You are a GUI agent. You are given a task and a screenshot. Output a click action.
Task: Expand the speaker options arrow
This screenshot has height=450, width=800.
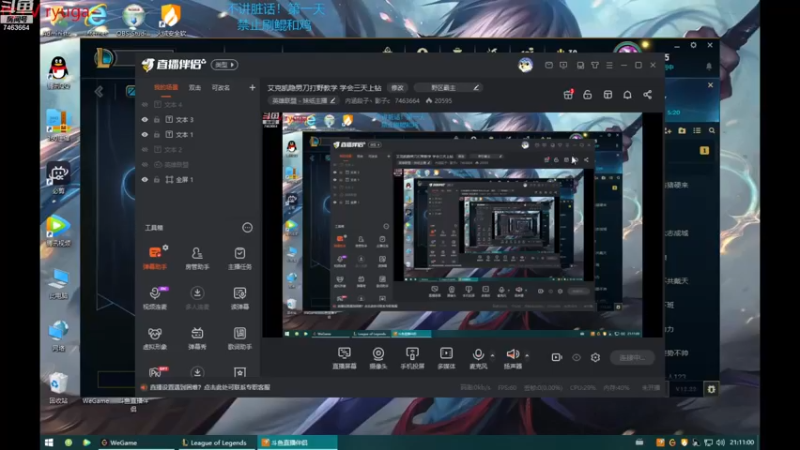pos(527,355)
